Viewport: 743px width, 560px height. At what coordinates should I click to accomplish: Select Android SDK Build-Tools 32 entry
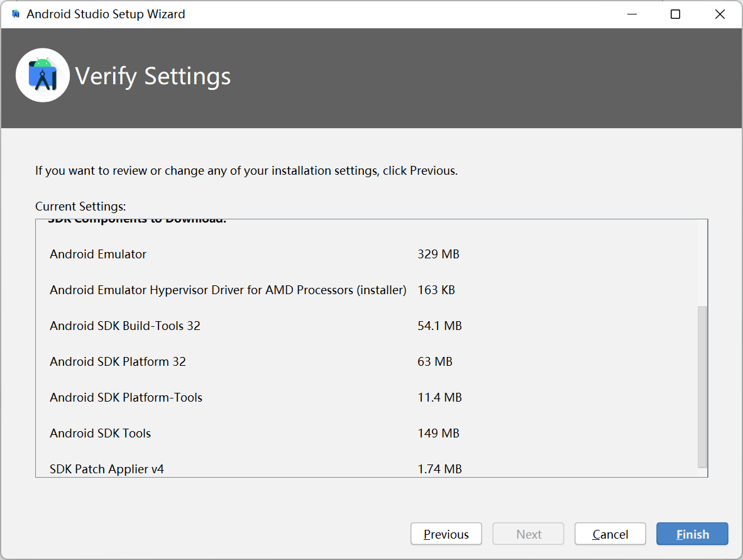click(125, 326)
